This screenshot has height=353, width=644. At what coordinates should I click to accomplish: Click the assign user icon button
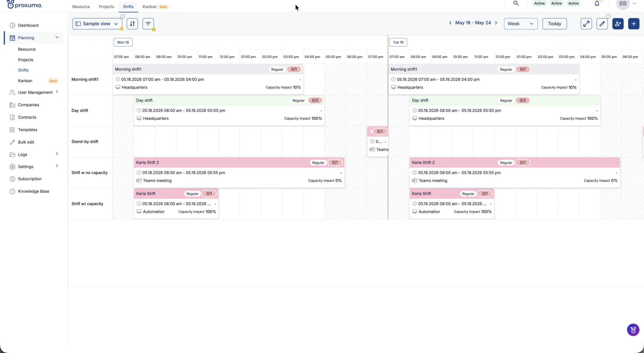tap(618, 24)
